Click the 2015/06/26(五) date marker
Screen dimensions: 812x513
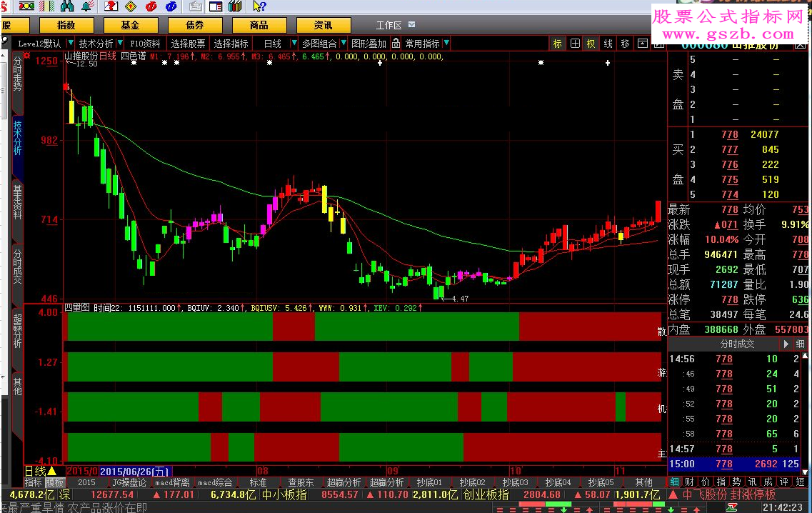tap(135, 471)
